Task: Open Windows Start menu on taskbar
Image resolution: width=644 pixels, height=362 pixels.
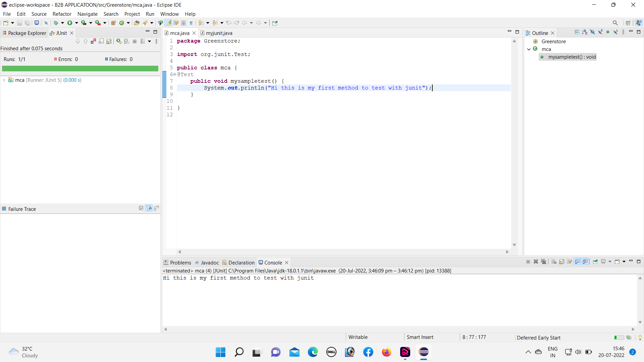Action: point(220,352)
